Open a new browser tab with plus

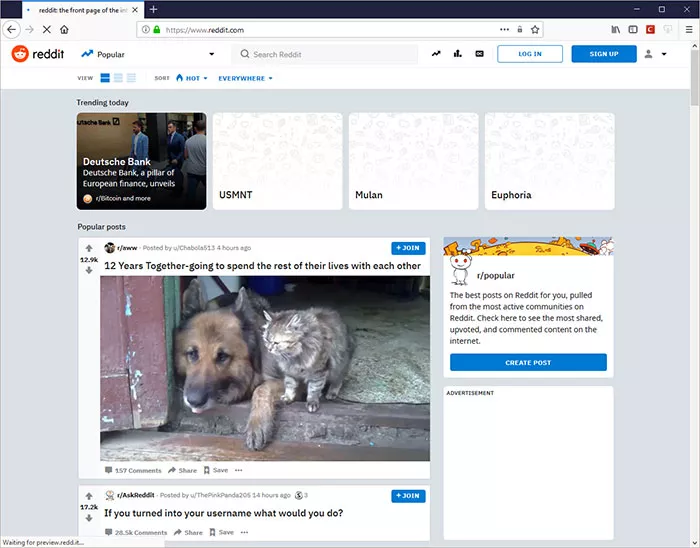153,9
